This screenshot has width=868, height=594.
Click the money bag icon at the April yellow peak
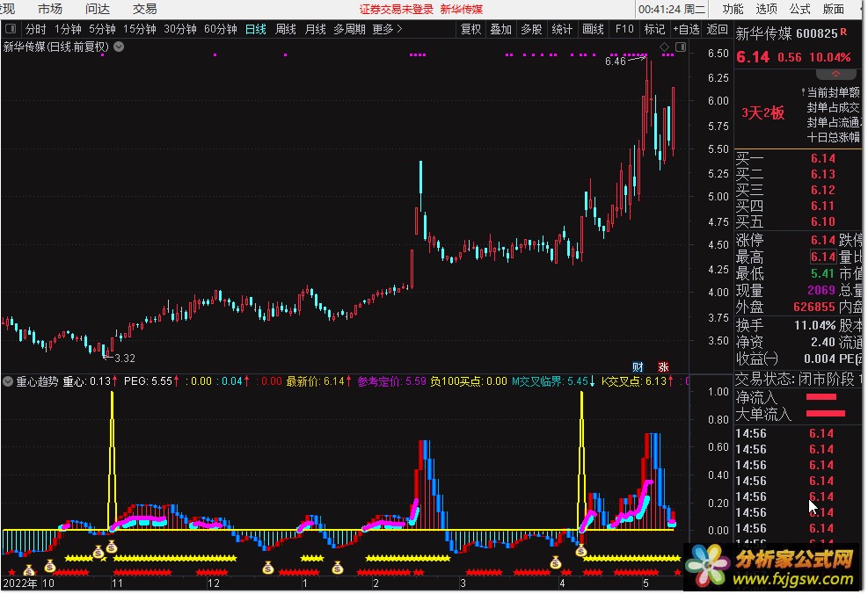pyautogui.click(x=580, y=550)
